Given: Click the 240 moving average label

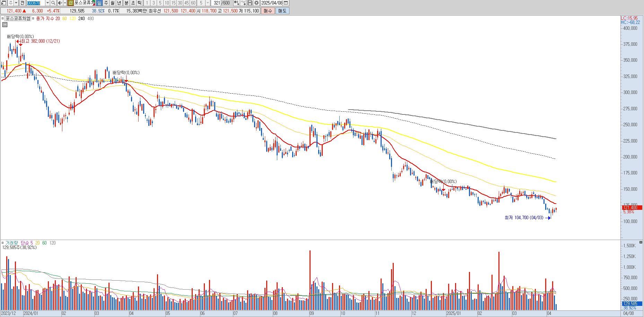Looking at the screenshot, I should [81, 18].
